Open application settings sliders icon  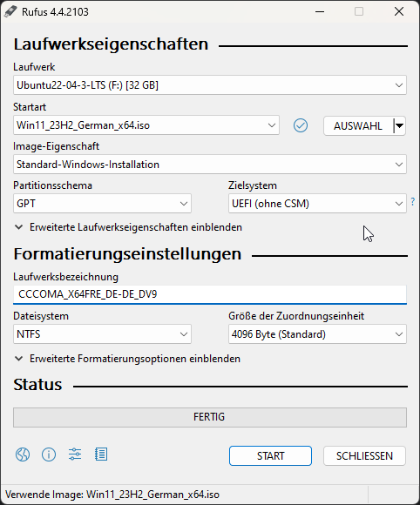75,454
